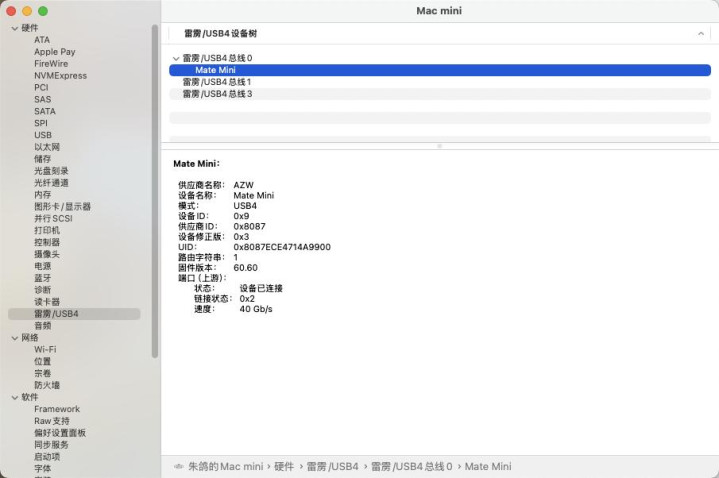This screenshot has height=478, width=719.
Task: Show 音频 audio information
Action: [x=42, y=326]
